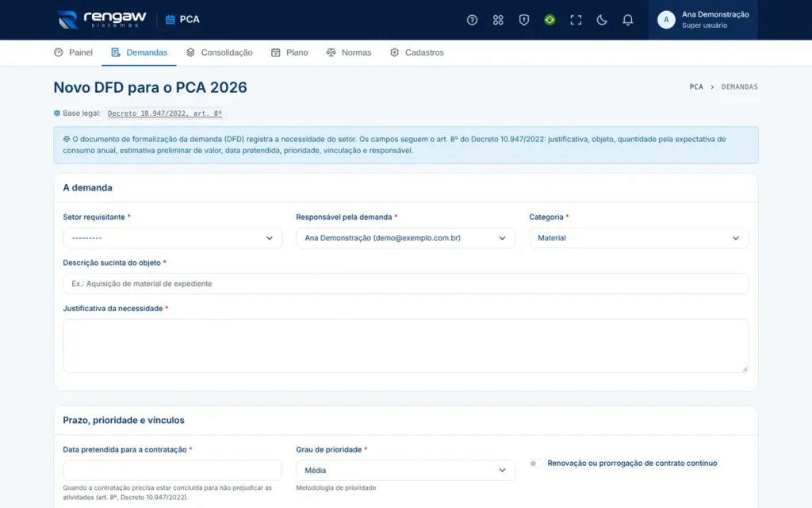
Task: Open Grau de prioridade dropdown showing Média
Action: pos(405,470)
